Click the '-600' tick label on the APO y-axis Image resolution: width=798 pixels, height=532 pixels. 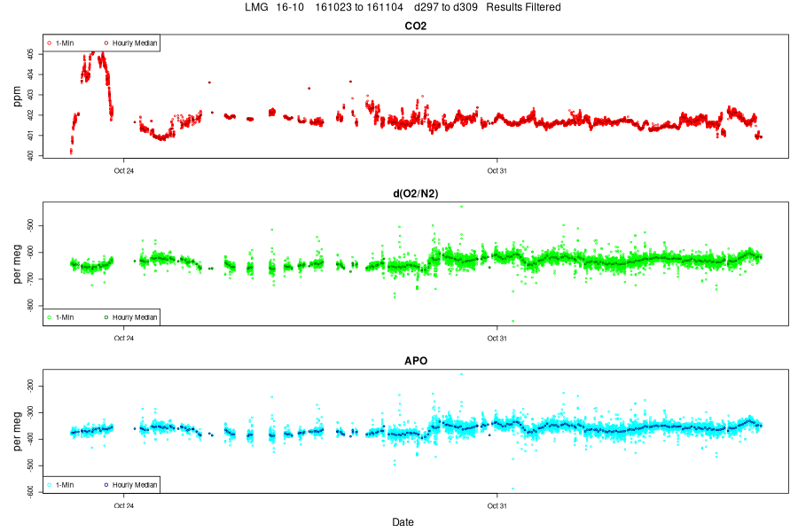click(x=31, y=491)
